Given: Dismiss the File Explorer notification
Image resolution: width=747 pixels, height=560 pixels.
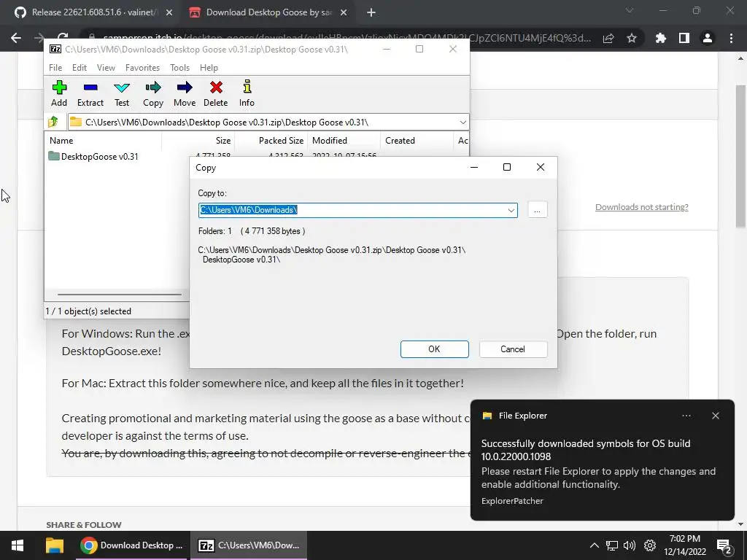Looking at the screenshot, I should click(716, 416).
